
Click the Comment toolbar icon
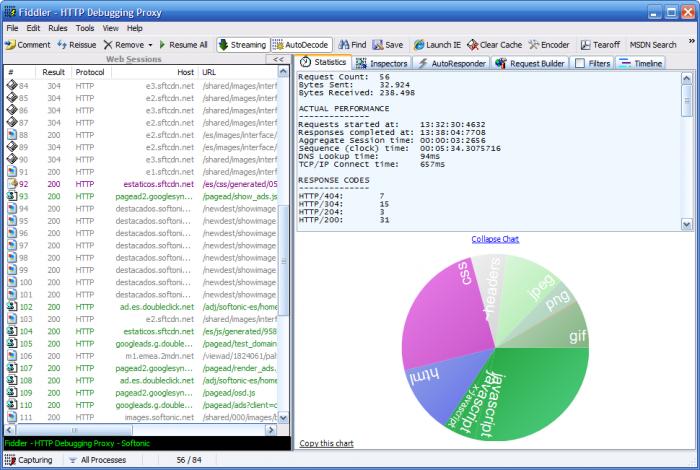[x=11, y=45]
